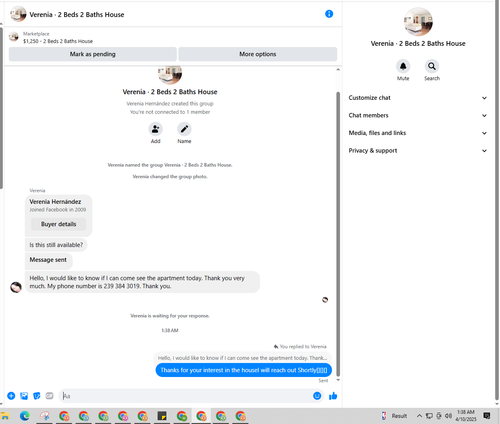Click the '$1,250 · 2 Beds 2 Baths House' listing text

[58, 41]
